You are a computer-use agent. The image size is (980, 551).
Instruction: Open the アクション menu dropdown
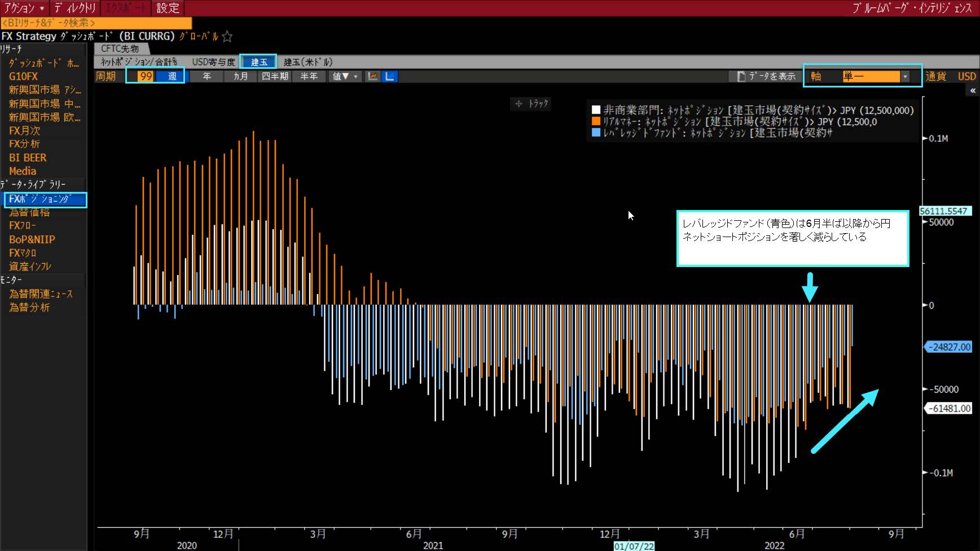pyautogui.click(x=24, y=8)
